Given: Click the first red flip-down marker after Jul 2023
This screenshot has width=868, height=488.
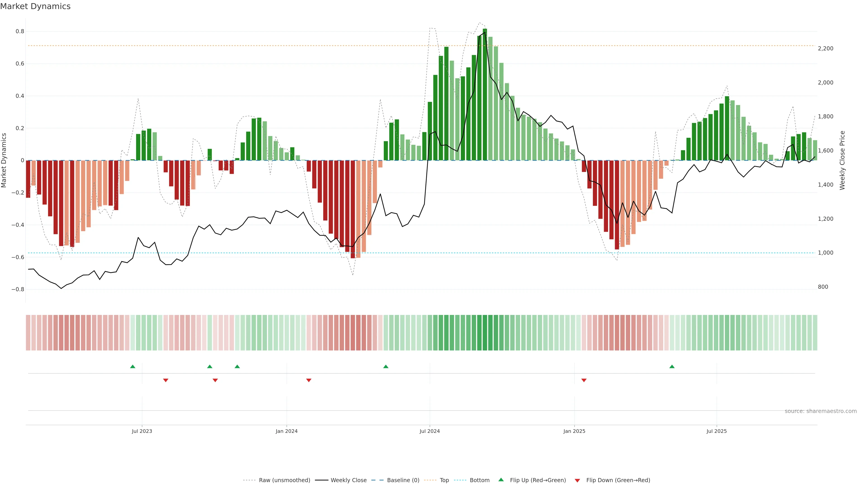Looking at the screenshot, I should pos(165,380).
